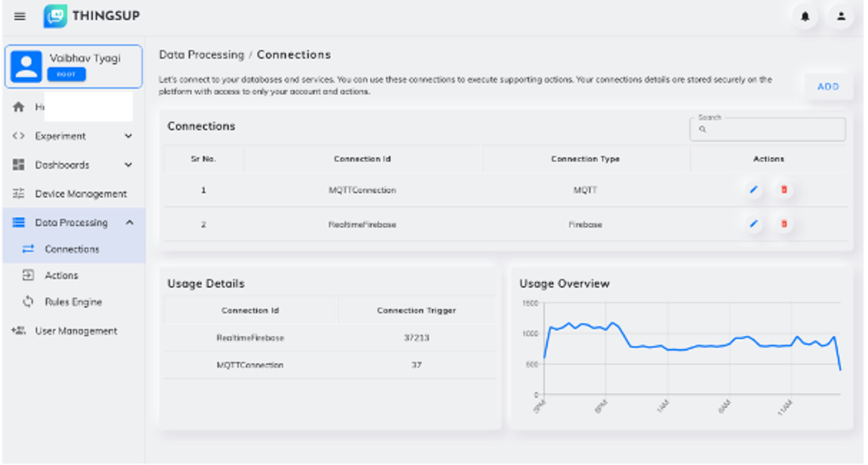Edit the MQTTConnection entry
This screenshot has width=868, height=465.
tap(754, 190)
